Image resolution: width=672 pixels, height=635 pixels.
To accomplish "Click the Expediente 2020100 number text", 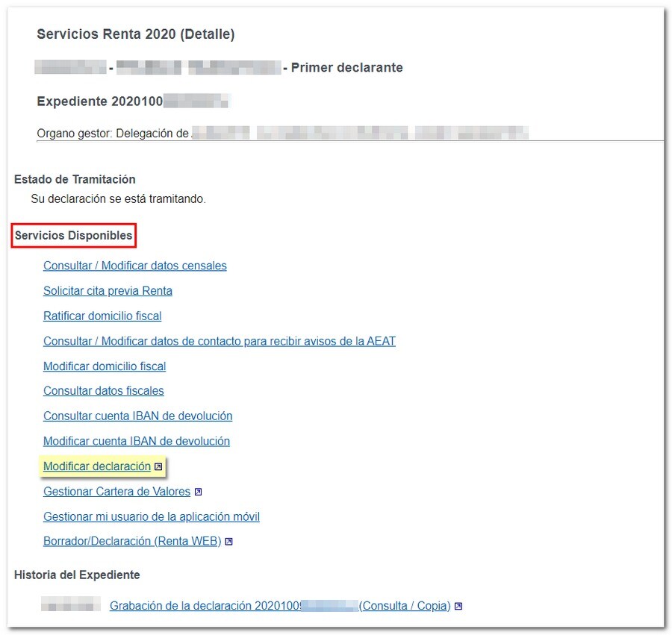I will point(100,101).
